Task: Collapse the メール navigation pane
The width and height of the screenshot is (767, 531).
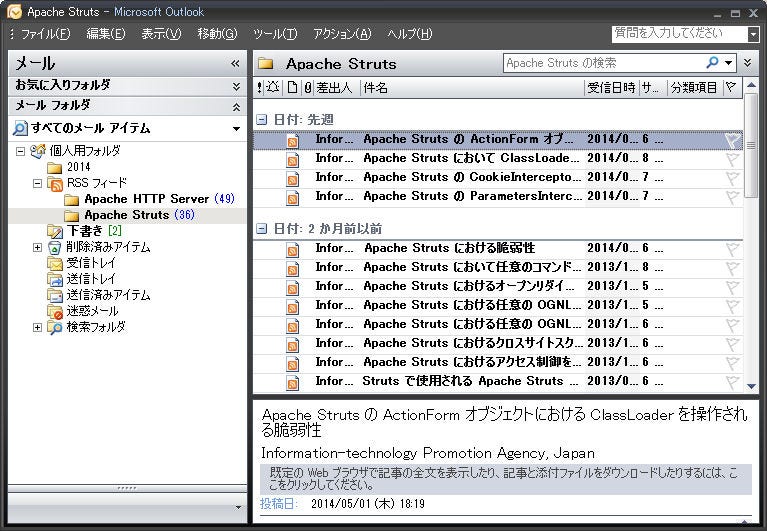Action: click(x=235, y=63)
